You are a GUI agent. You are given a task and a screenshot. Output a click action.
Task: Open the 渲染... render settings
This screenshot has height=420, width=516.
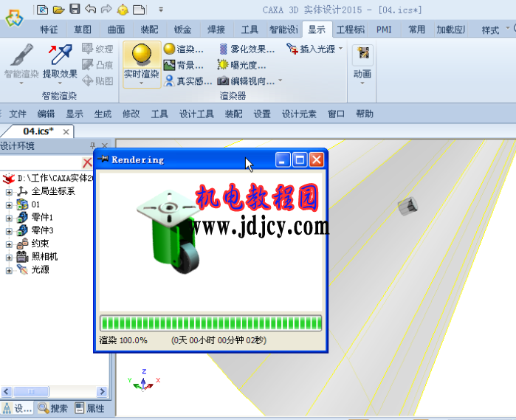point(184,49)
